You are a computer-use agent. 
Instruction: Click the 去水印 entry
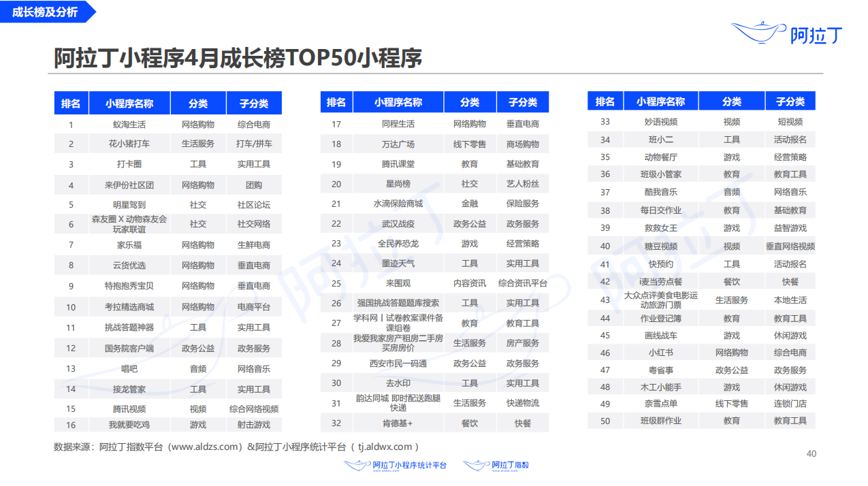pyautogui.click(x=398, y=383)
